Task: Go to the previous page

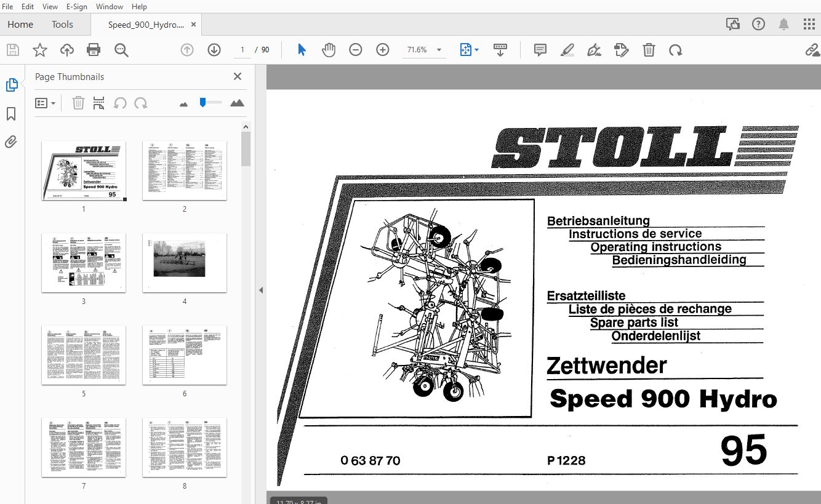Action: tap(187, 50)
